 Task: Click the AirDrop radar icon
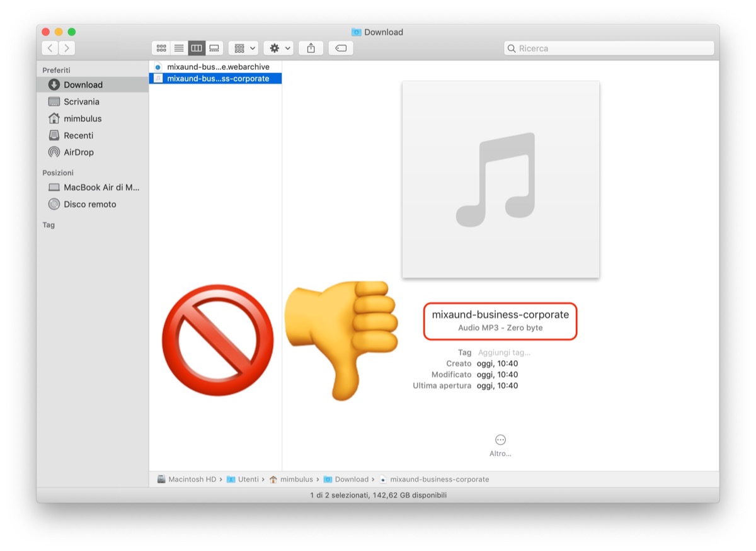(x=54, y=152)
